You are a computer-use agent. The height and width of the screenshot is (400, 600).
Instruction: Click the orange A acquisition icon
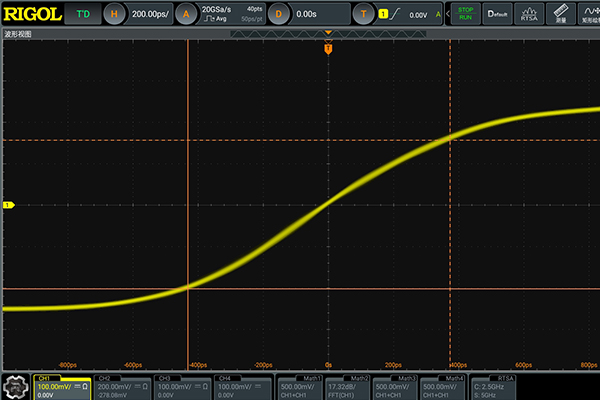(186, 14)
